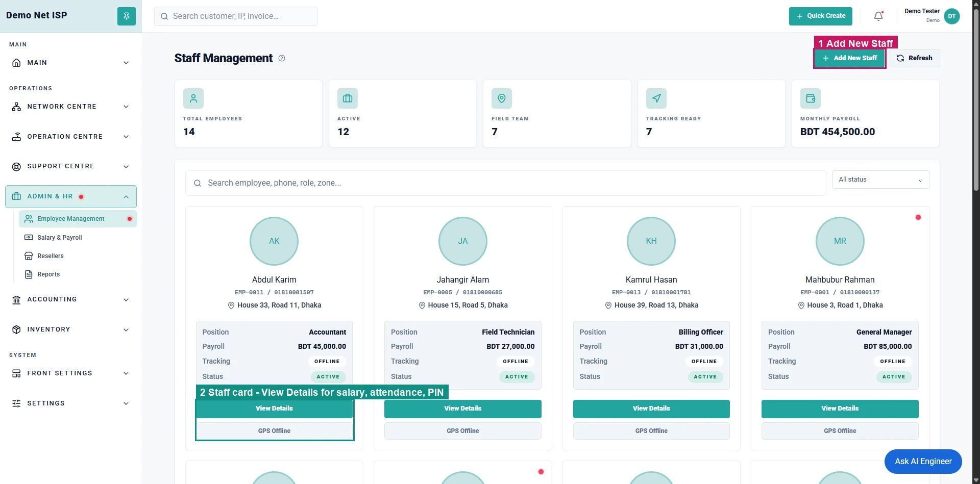This screenshot has width=980, height=484.
Task: Click the pin sidebar icon beside Demo Net ISP
Action: tap(127, 16)
